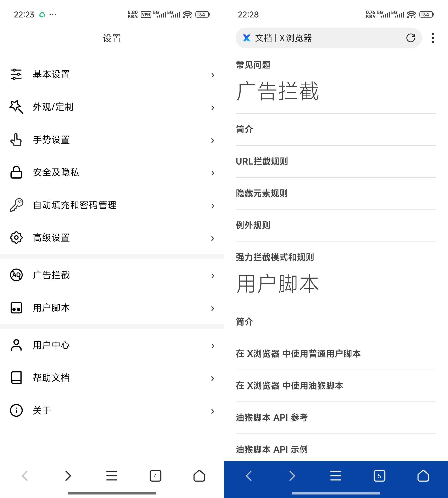Viewport: 448px width, 498px height.
Task: Click the AD block icon for 广告拦截
Action: 16,275
